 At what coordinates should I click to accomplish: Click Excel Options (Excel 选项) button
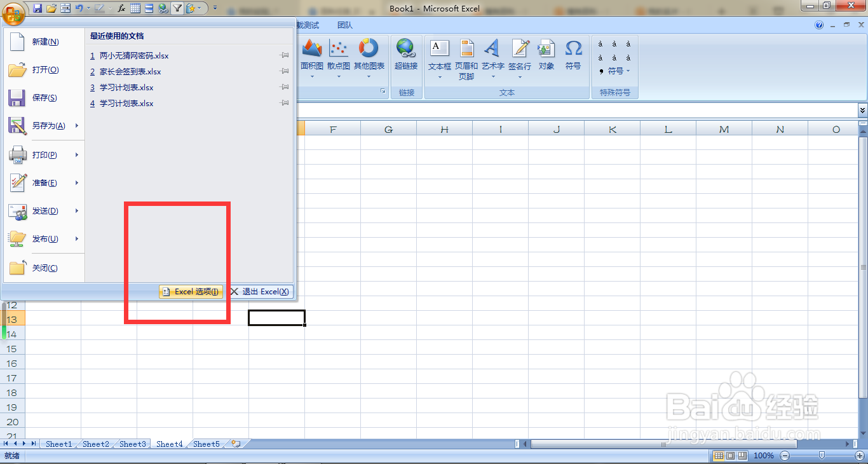tap(191, 292)
